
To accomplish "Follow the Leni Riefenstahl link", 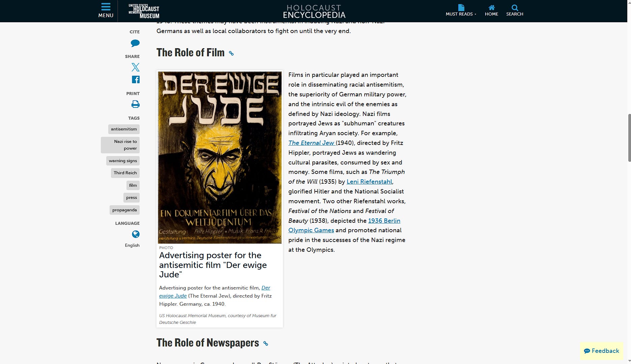I will coord(369,182).
